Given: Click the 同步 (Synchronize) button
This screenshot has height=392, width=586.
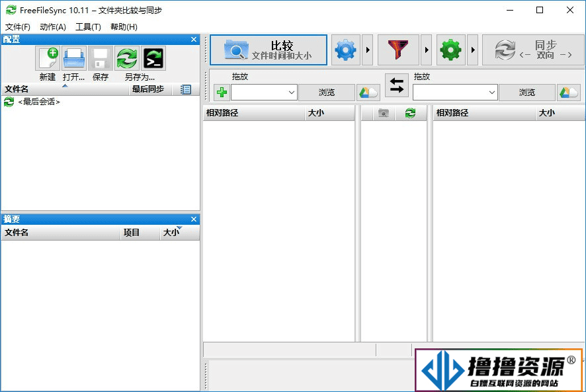Looking at the screenshot, I should (533, 50).
